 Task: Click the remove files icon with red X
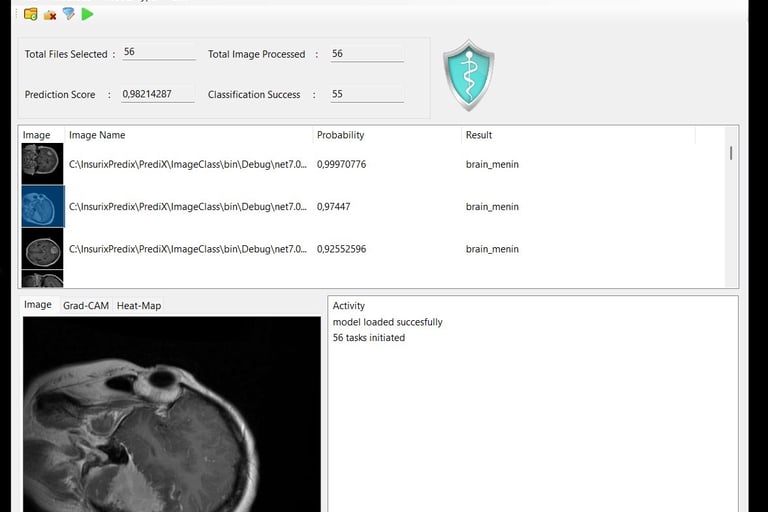point(49,15)
